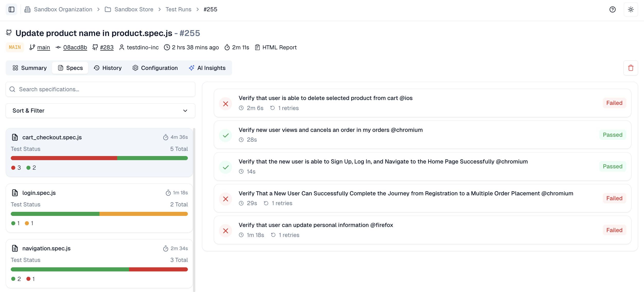
Task: Expand the Sort & Filter dropdown
Action: click(x=100, y=111)
